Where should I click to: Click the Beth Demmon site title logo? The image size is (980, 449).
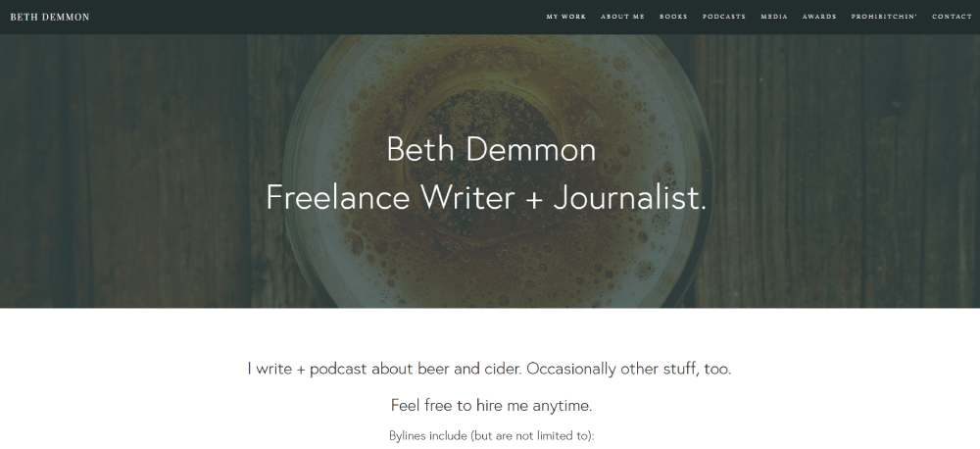tap(49, 17)
